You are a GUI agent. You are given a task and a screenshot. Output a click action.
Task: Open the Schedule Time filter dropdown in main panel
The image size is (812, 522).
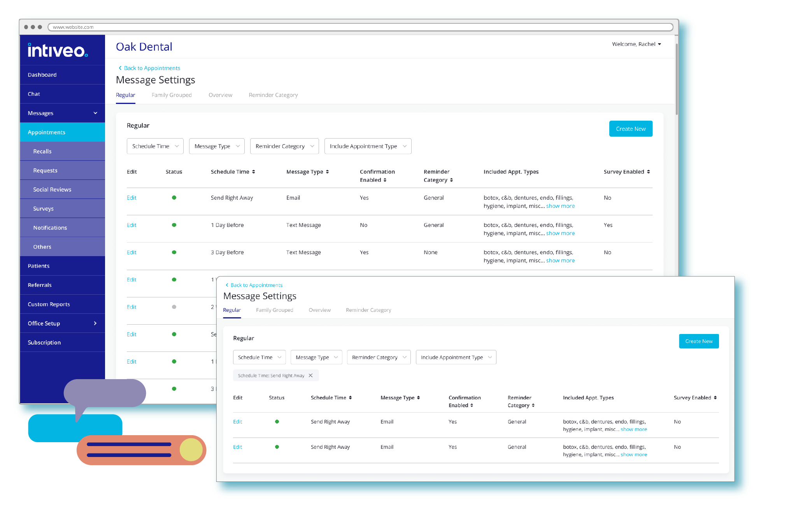[x=155, y=146]
